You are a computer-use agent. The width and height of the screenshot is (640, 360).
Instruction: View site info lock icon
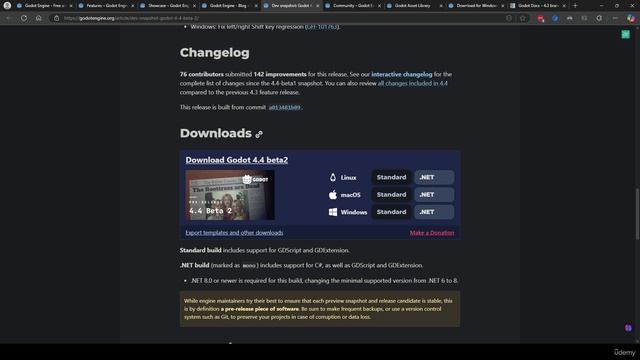[56, 18]
